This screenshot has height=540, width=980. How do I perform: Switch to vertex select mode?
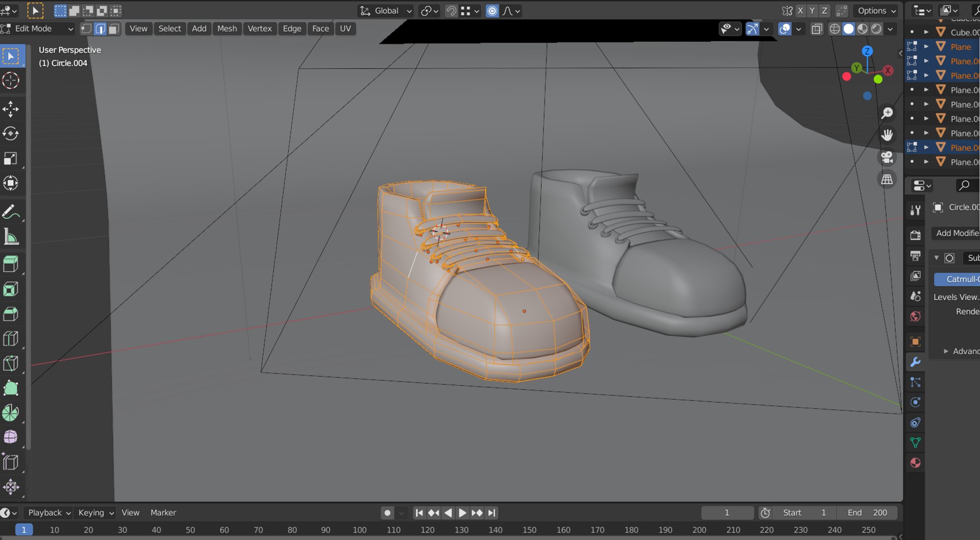pos(86,29)
